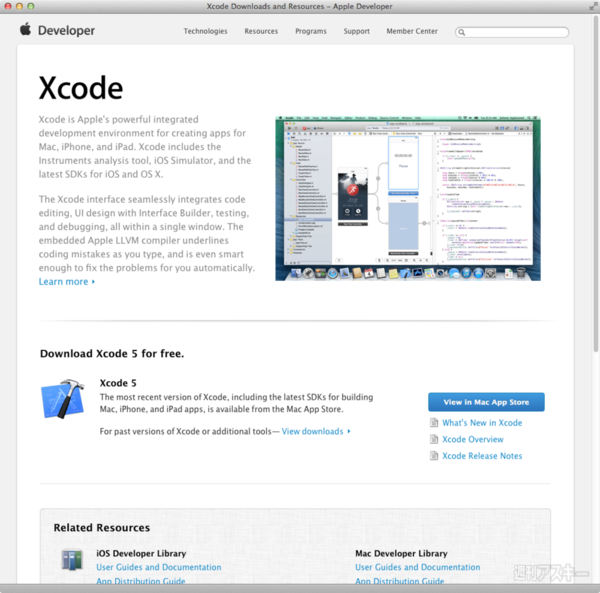Open What's New in Xcode link
Viewport: 600px width, 593px height.
tap(482, 423)
